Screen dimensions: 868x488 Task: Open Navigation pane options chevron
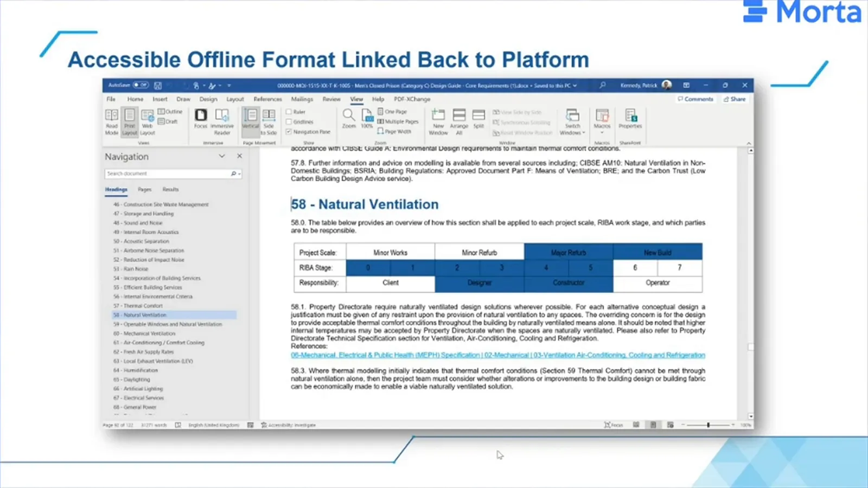(x=222, y=156)
